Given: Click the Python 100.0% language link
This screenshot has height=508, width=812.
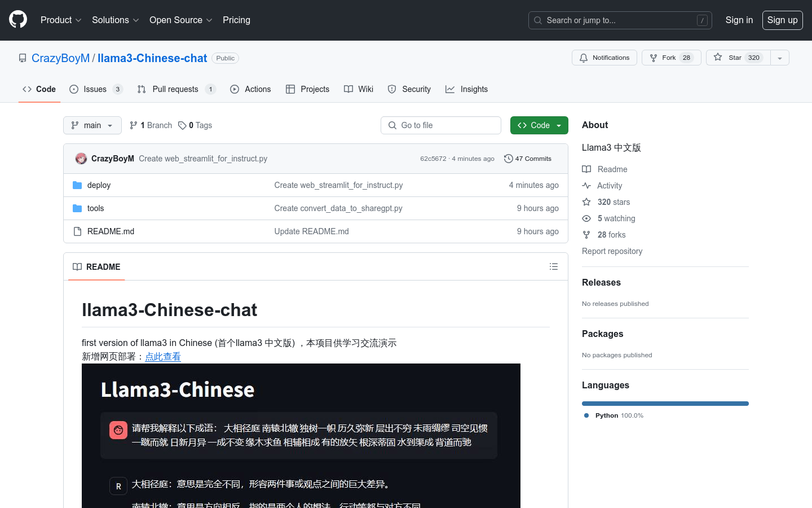Looking at the screenshot, I should tap(614, 415).
